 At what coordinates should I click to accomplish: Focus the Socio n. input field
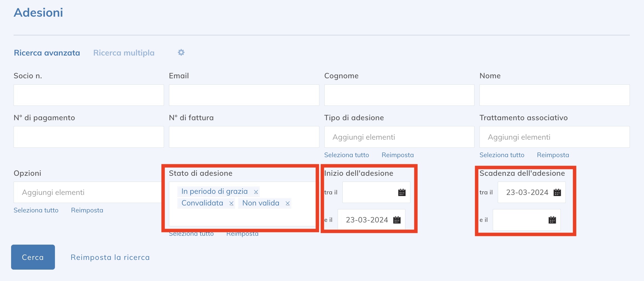(89, 95)
